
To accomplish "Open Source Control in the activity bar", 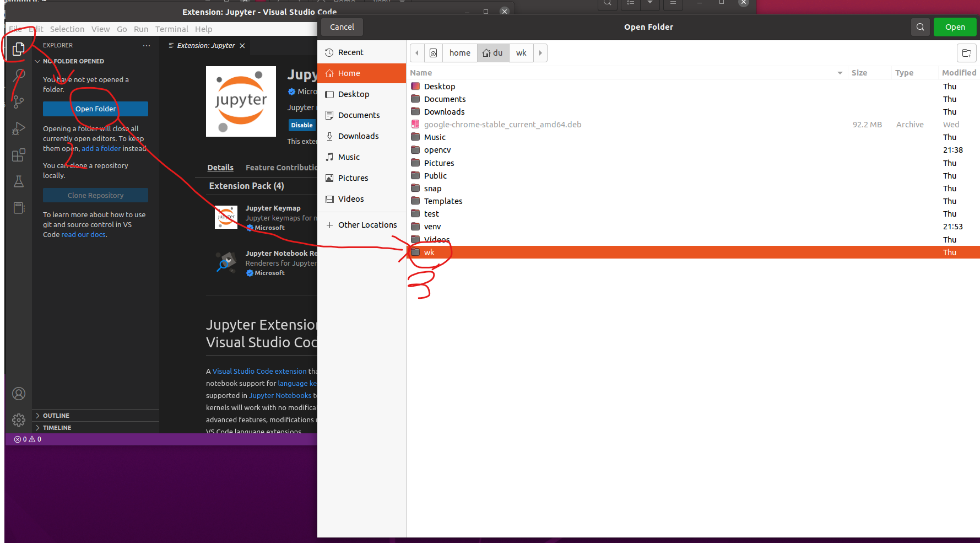I will (x=19, y=101).
